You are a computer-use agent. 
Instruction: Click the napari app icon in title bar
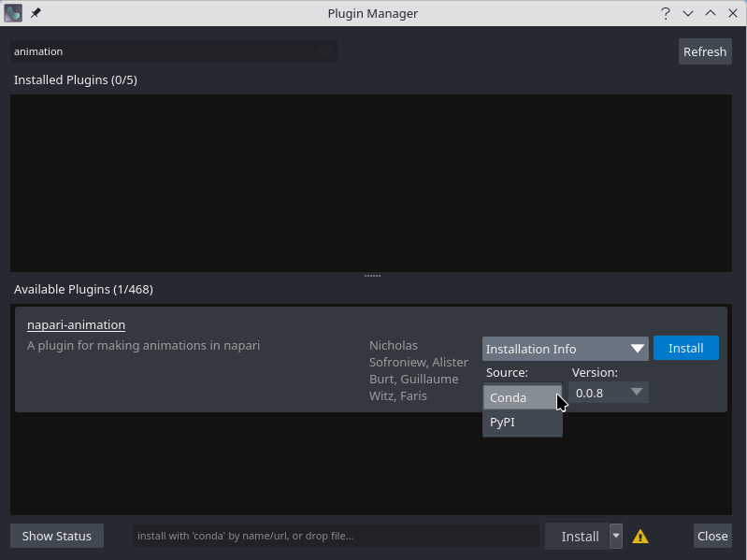[13, 13]
